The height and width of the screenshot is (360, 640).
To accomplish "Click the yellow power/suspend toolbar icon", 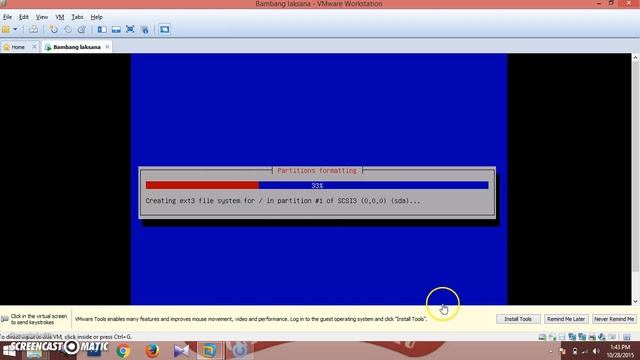I will pyautogui.click(x=6, y=29).
